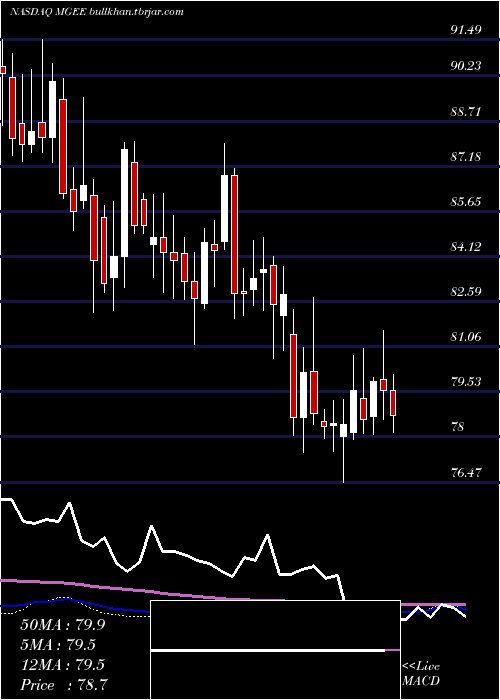Click the 81.06 price axis label

pos(466,337)
